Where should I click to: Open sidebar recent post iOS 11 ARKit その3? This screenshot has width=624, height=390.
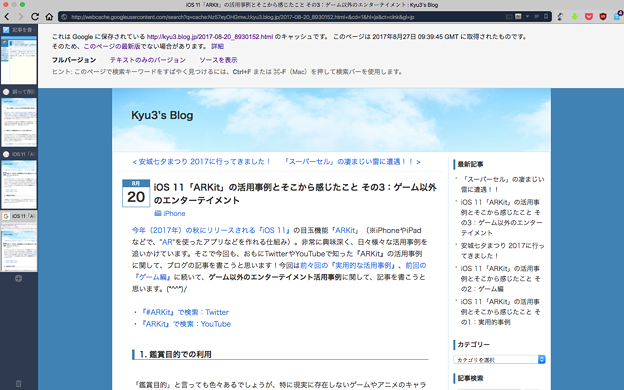(x=501, y=217)
